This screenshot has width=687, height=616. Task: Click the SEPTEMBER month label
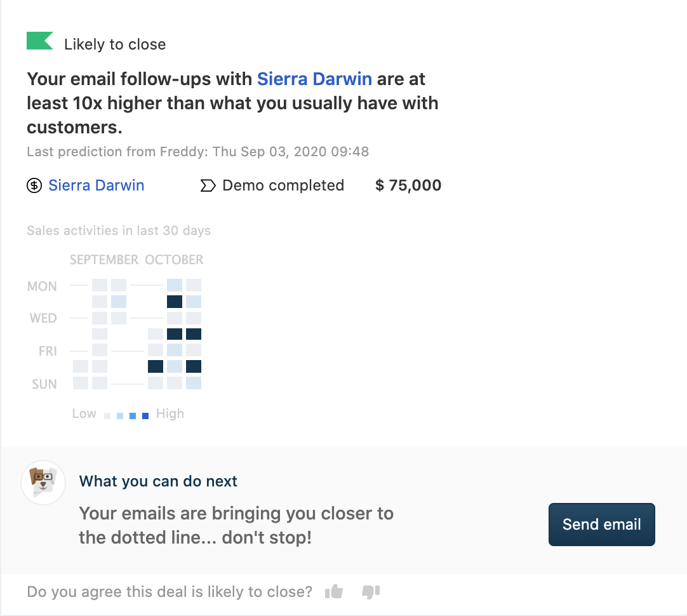pyautogui.click(x=104, y=260)
